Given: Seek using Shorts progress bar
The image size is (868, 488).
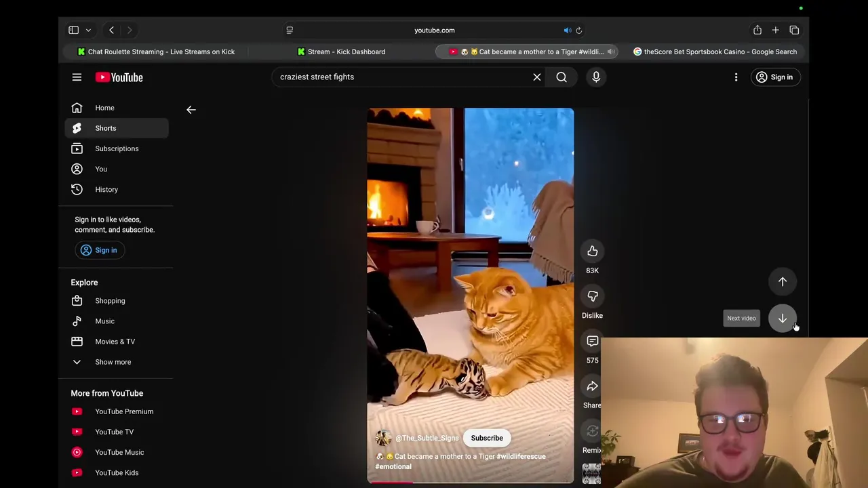Looking at the screenshot, I should (x=471, y=482).
